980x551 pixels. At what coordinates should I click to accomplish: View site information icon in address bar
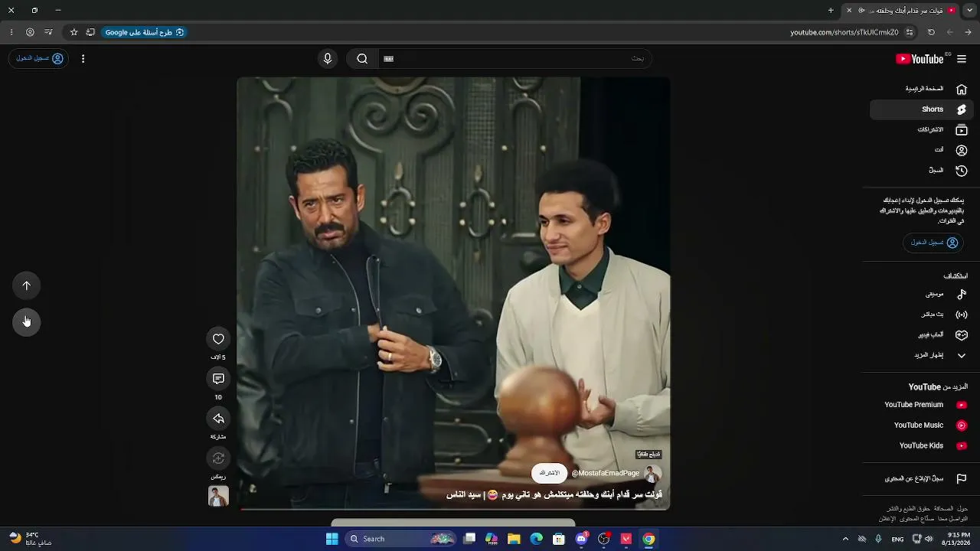(x=910, y=32)
